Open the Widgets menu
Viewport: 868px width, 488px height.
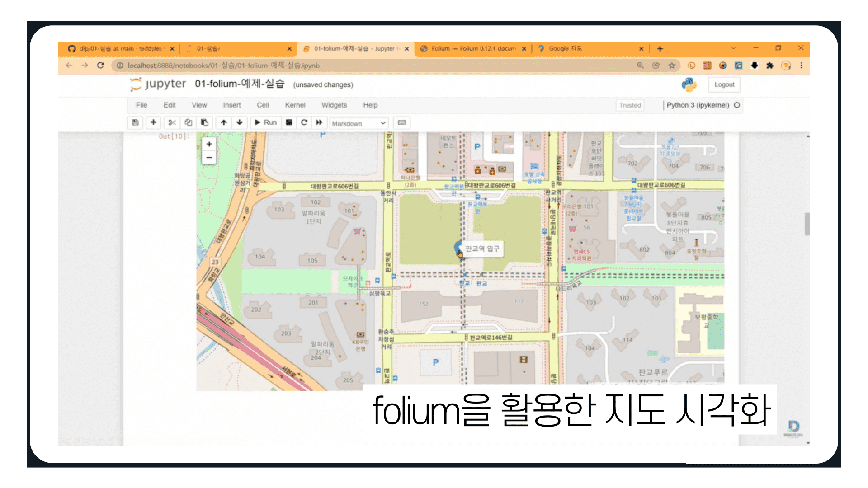coord(334,105)
